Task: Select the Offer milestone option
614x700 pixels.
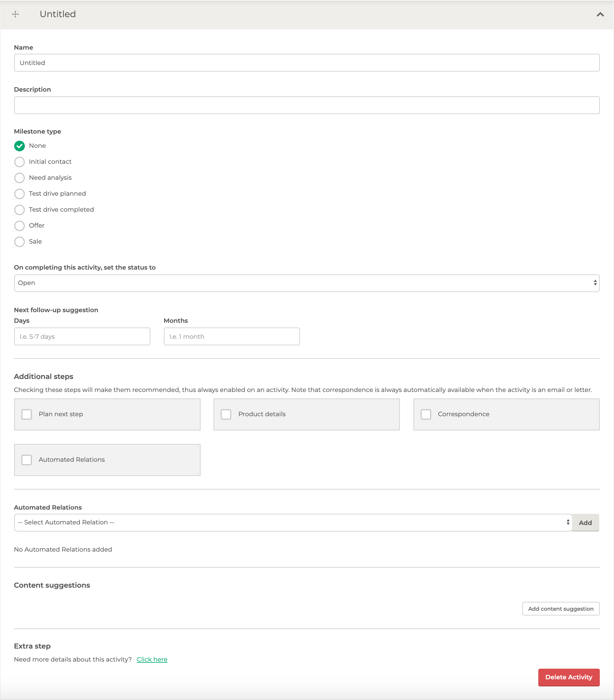Action: pos(20,226)
